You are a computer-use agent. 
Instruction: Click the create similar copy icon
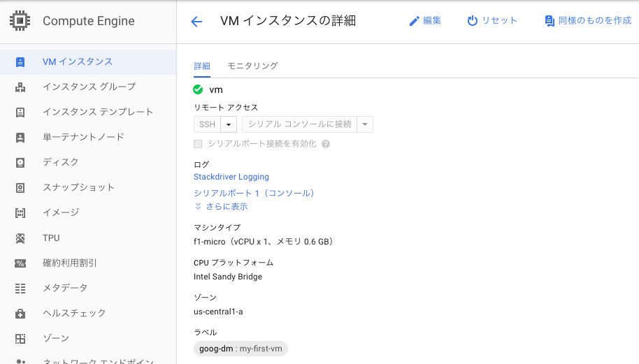[x=550, y=21]
